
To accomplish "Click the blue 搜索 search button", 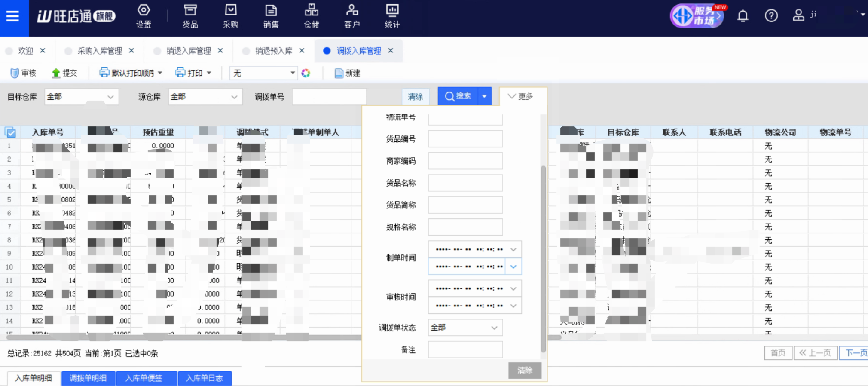I will 458,96.
